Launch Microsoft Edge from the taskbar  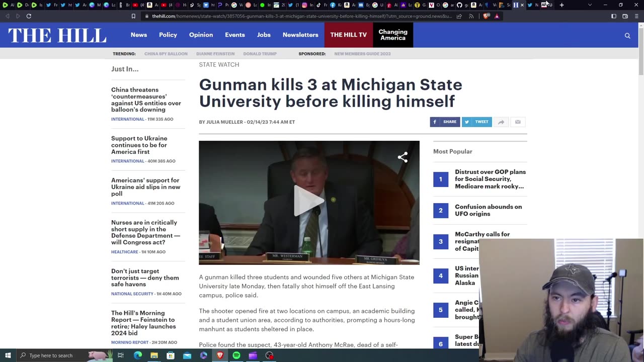(x=137, y=355)
